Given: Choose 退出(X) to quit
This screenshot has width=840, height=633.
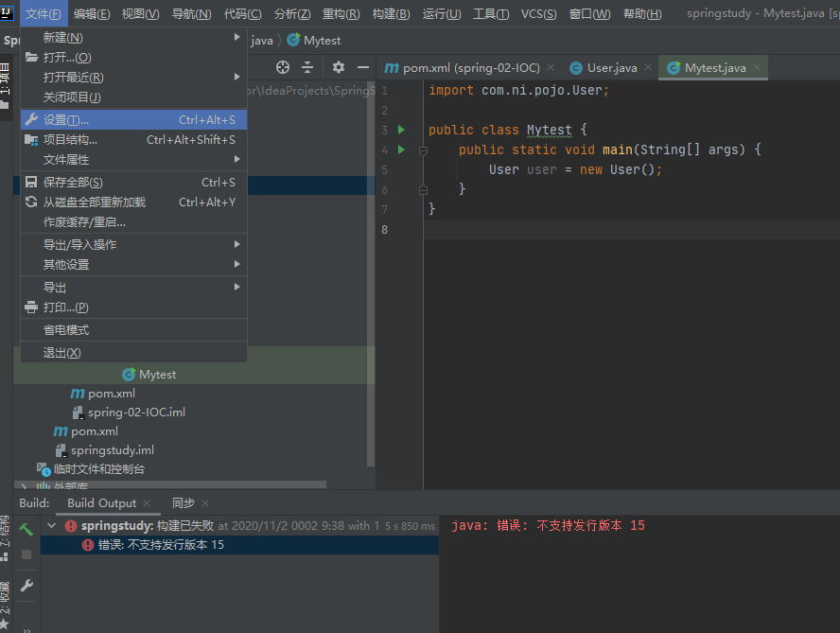Looking at the screenshot, I should [x=134, y=353].
